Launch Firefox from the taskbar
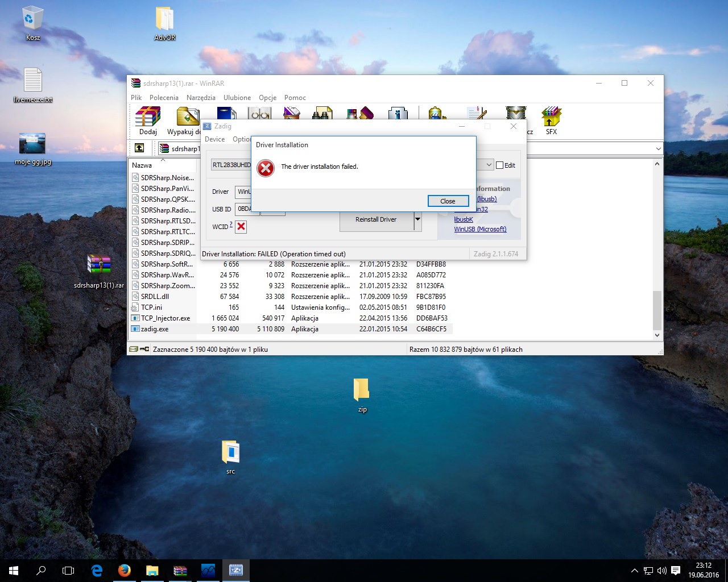This screenshot has width=728, height=582. pos(125,571)
